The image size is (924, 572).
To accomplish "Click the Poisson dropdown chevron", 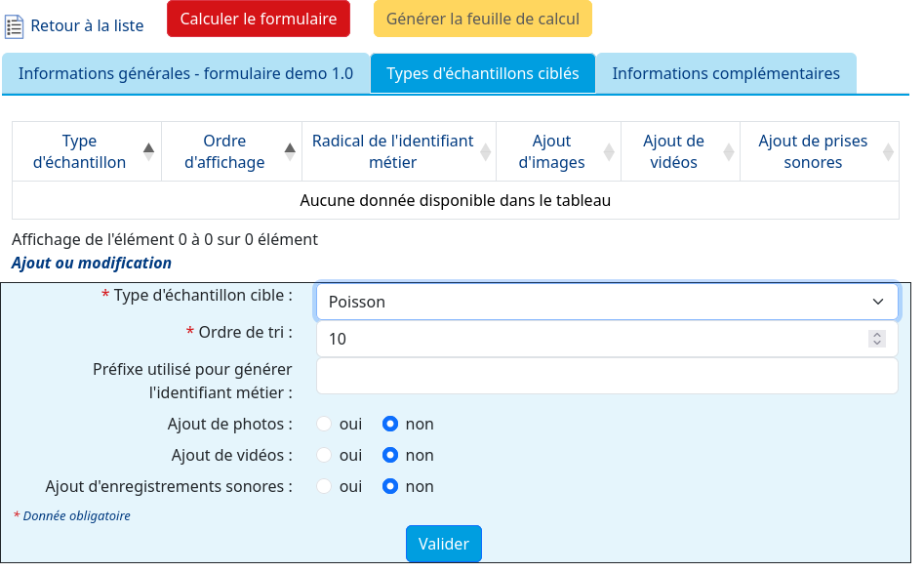I will click(x=877, y=302).
